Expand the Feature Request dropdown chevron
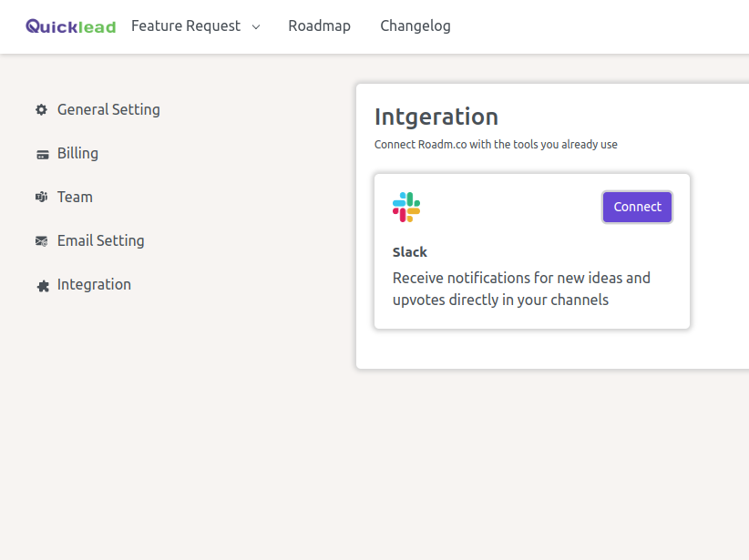The height and width of the screenshot is (560, 749). [256, 27]
